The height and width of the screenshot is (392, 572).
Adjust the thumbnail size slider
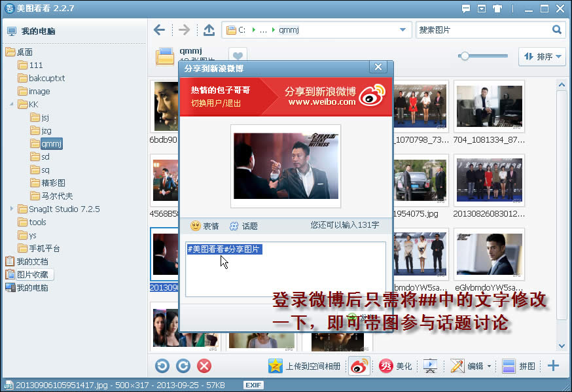pos(464,56)
